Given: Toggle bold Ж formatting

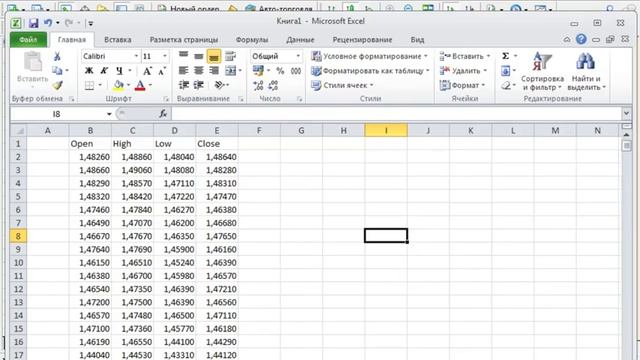Looking at the screenshot, I should coord(89,71).
